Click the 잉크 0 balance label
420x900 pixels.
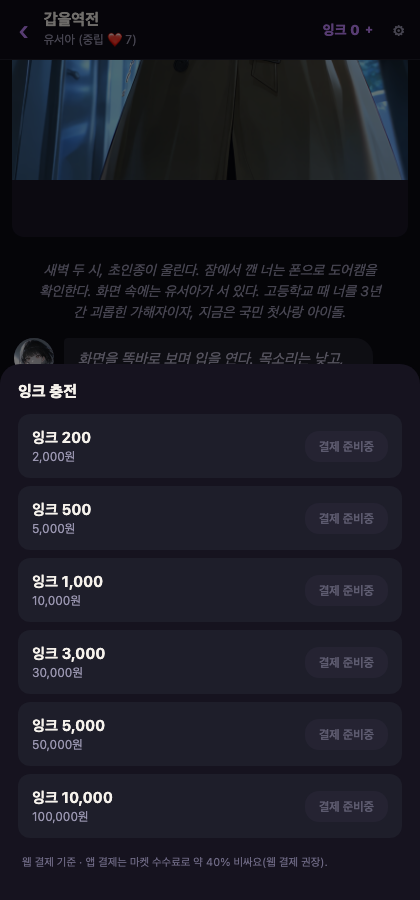[x=341, y=30]
